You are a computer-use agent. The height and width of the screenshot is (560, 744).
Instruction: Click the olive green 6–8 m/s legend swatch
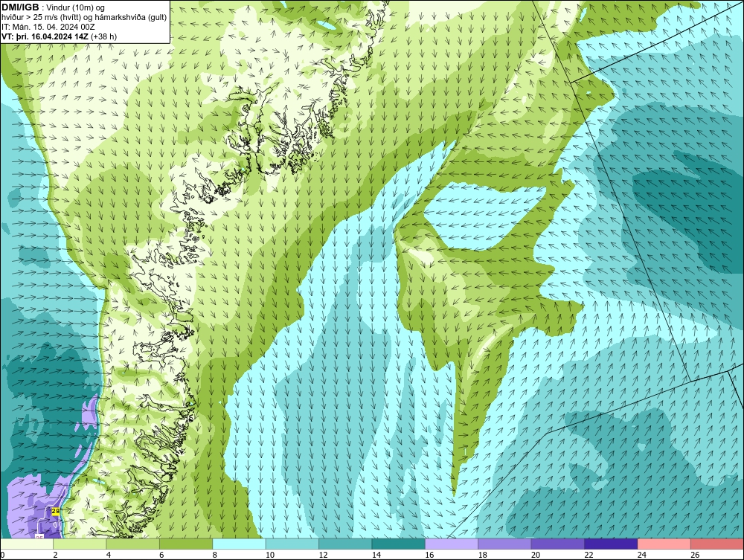tap(186, 544)
